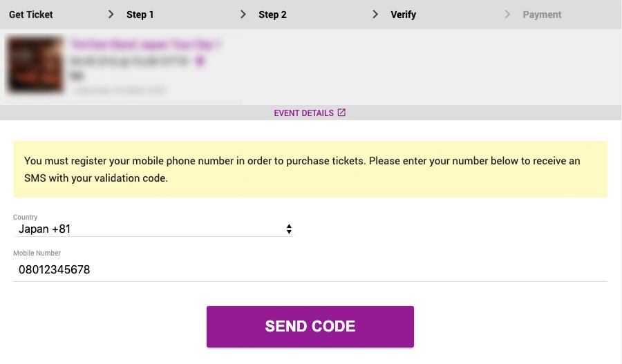
Task: Go to the Get Ticket step
Action: coord(30,15)
